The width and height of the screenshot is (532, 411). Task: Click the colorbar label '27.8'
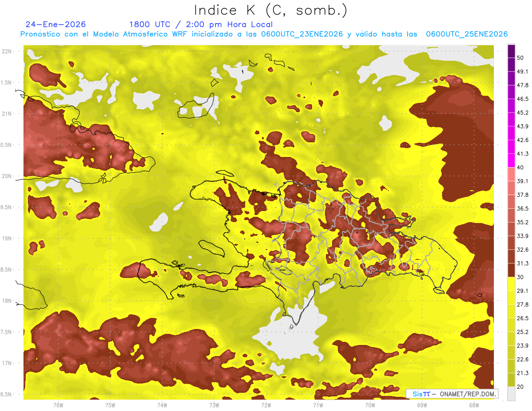click(523, 304)
